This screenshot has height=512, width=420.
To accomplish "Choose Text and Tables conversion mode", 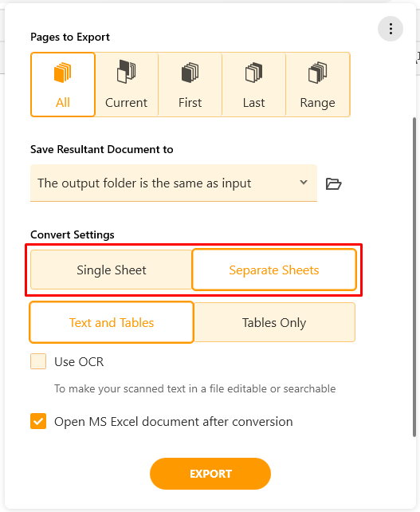I will [x=112, y=322].
